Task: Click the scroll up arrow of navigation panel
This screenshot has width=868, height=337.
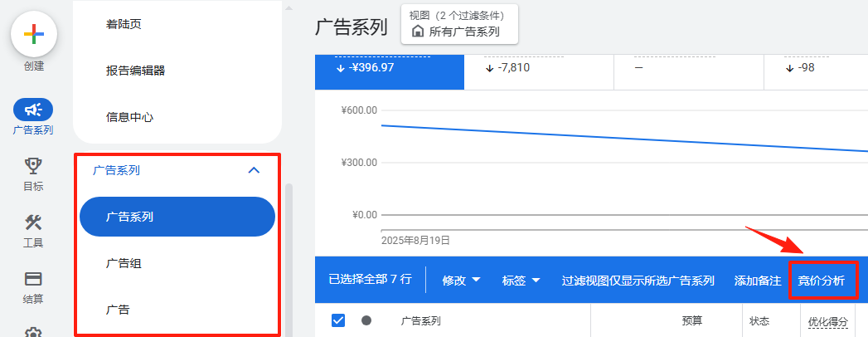Action: coord(288,7)
